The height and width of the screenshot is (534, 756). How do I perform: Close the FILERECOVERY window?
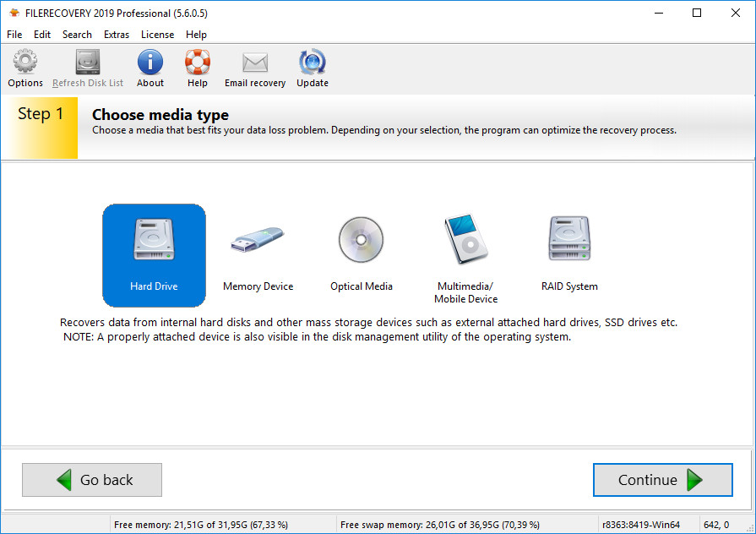pos(735,13)
